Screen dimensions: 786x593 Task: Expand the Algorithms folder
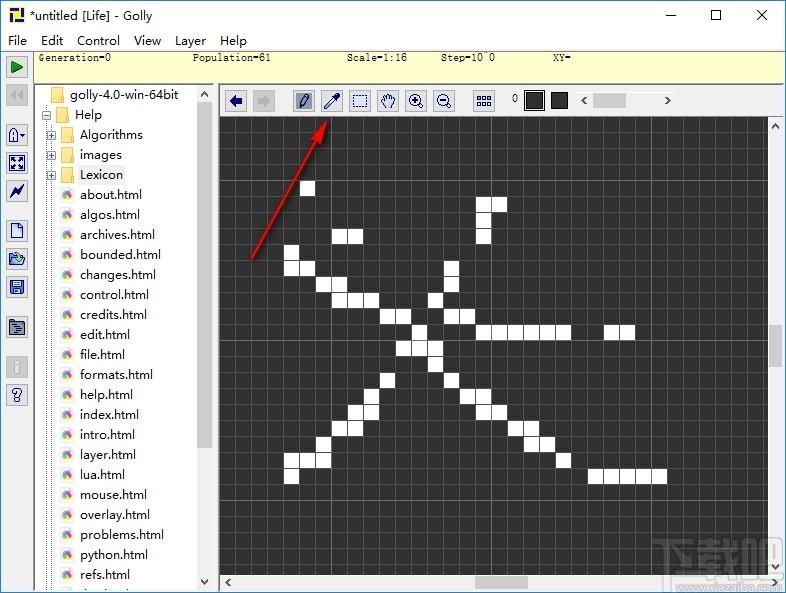coord(51,135)
